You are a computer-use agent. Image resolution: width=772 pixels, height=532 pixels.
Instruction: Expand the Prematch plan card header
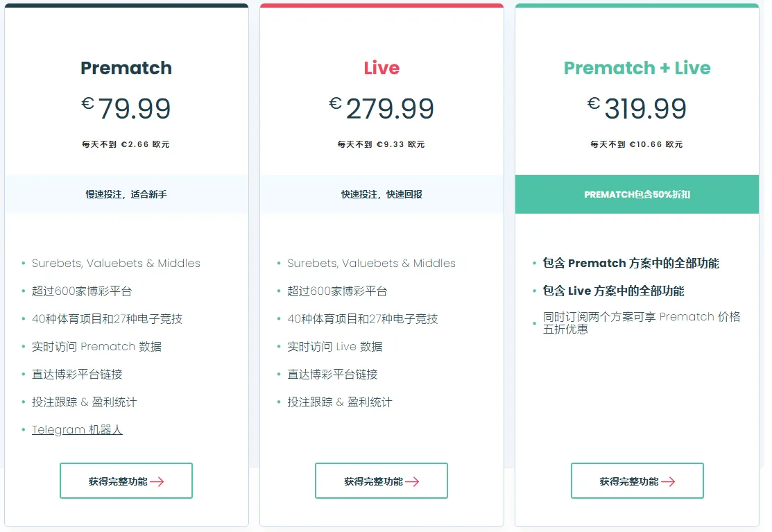tap(126, 68)
